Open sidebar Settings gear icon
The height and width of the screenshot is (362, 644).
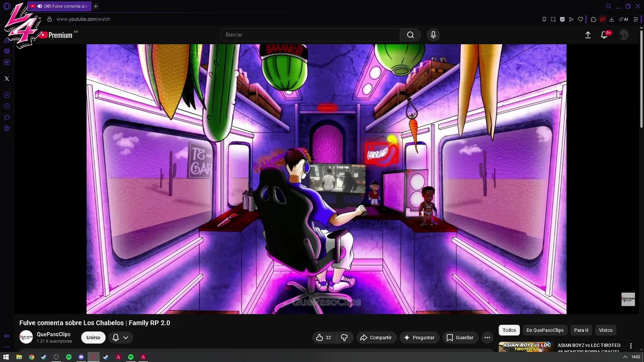pyautogui.click(x=7, y=128)
